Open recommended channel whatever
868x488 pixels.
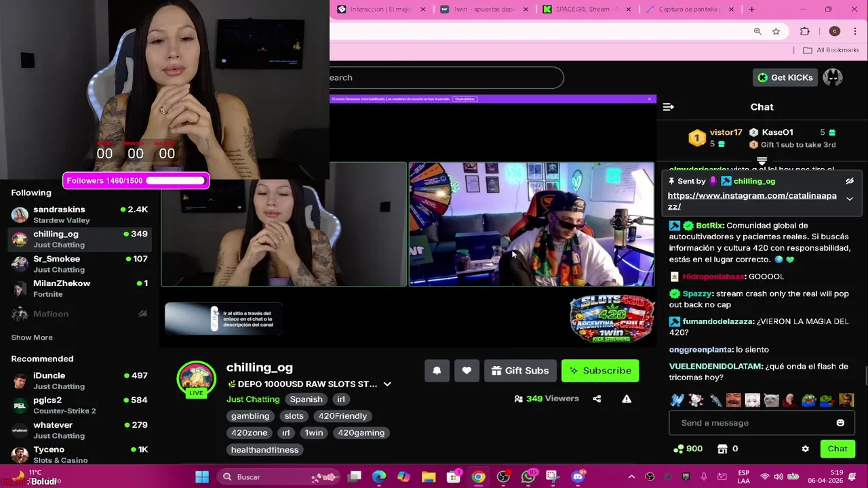[x=80, y=430]
